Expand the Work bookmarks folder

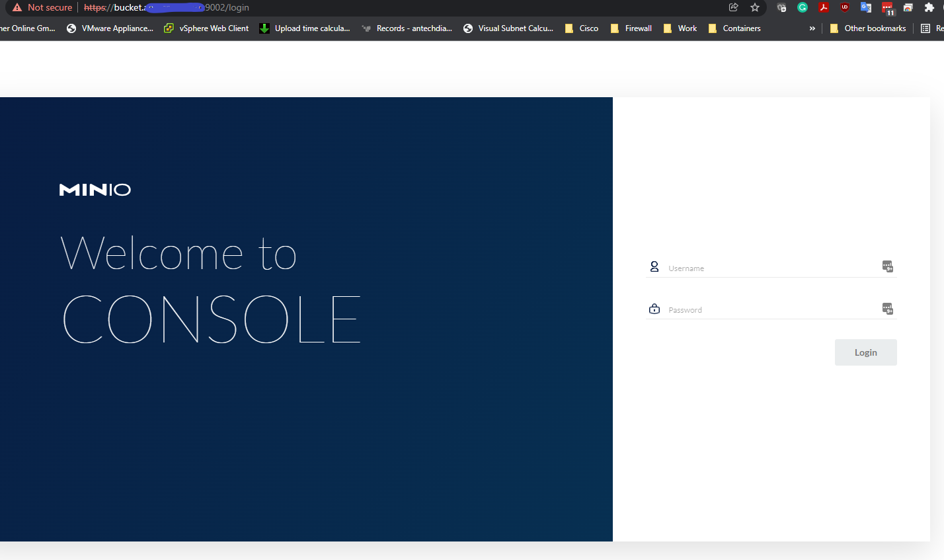tap(680, 28)
